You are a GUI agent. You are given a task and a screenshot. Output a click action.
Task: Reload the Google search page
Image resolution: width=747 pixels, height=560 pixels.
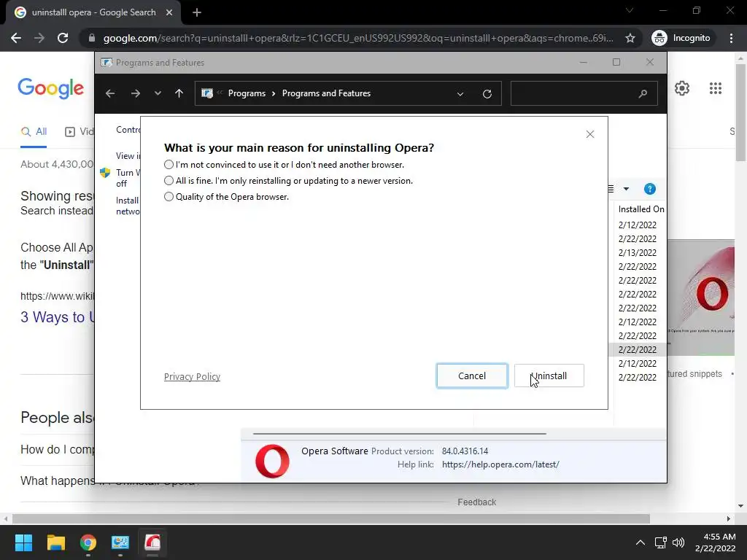coord(63,38)
